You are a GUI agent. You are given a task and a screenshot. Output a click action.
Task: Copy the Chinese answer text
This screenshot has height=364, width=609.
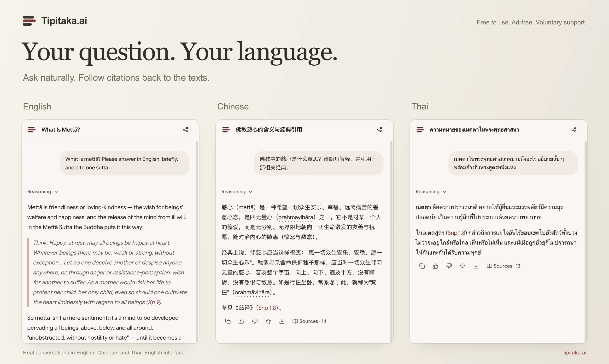tap(228, 321)
